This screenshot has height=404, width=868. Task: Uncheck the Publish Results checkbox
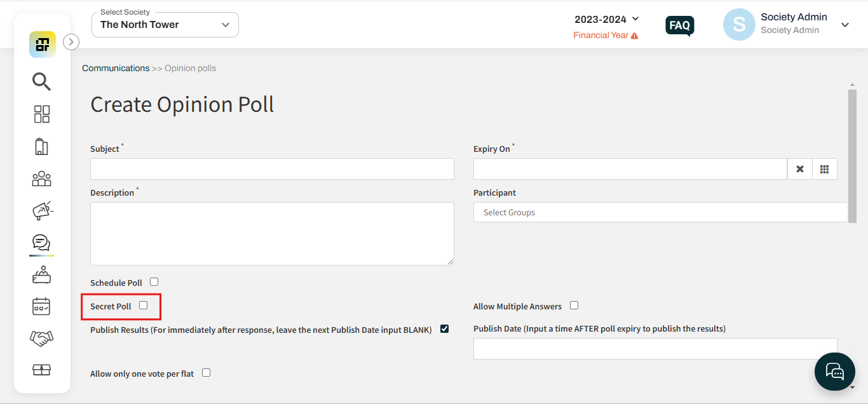[x=444, y=329]
